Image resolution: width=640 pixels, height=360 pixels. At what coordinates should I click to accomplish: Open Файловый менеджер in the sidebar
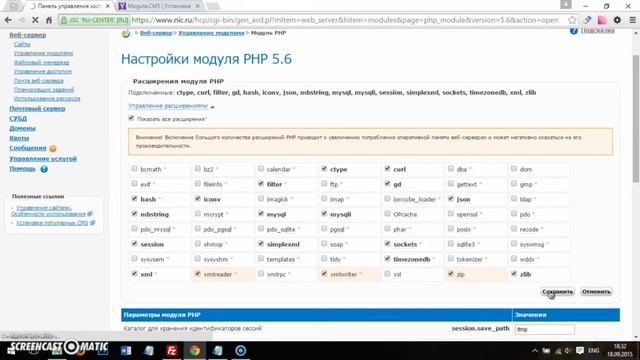42,62
